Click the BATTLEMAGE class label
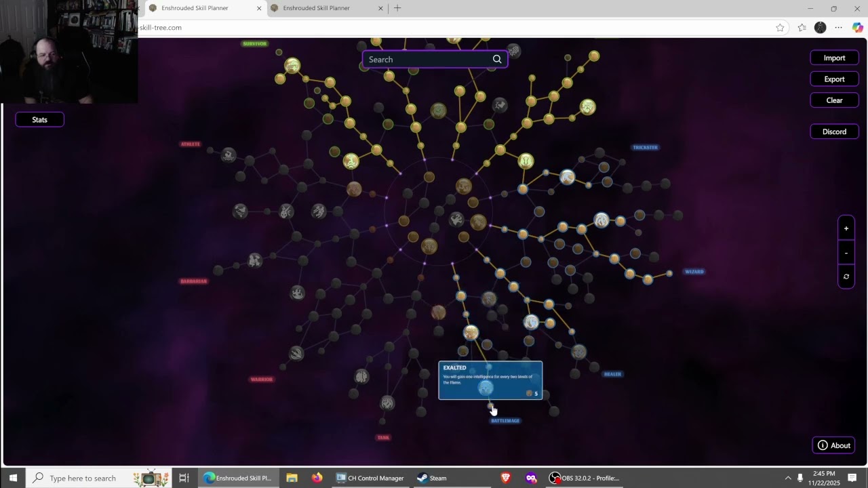Screen dimensions: 868x488 (x=505, y=421)
